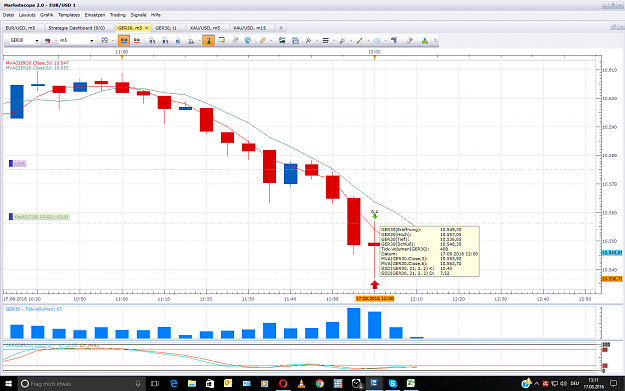Screen dimensions: 625x391
Task: Open the Datei menu
Action: (x=8, y=15)
